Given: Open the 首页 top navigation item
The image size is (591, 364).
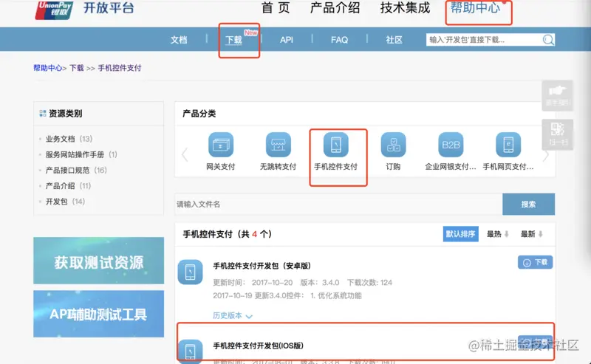Looking at the screenshot, I should (276, 7).
